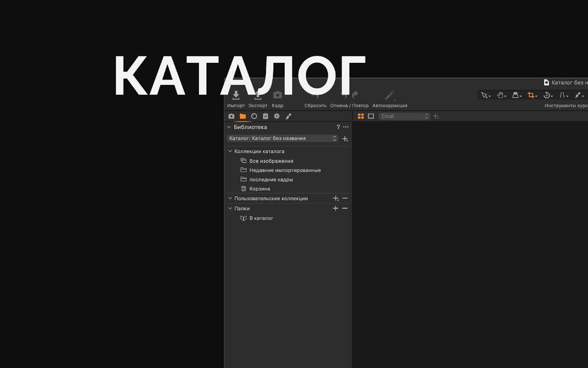Select последние кадры collection

tap(271, 180)
